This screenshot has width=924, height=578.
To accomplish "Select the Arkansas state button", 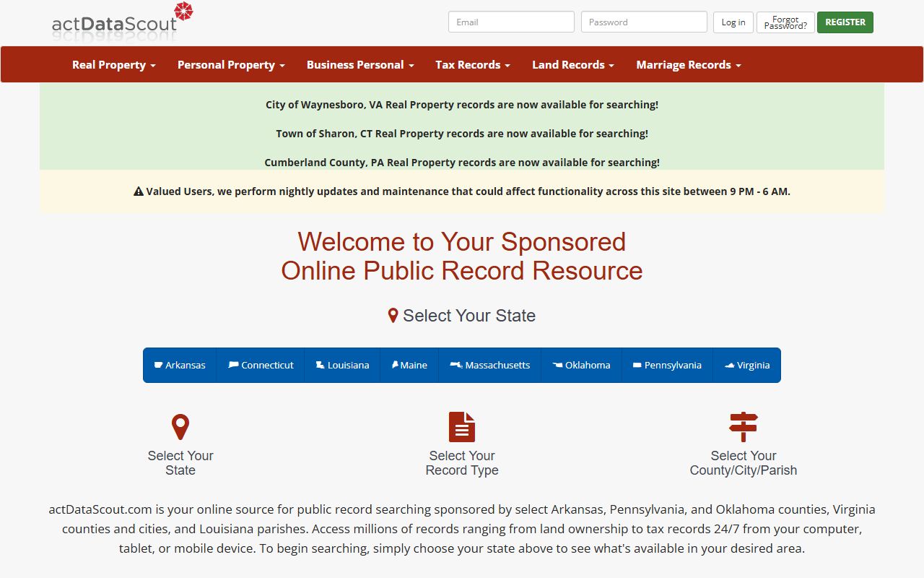I will click(x=180, y=366).
